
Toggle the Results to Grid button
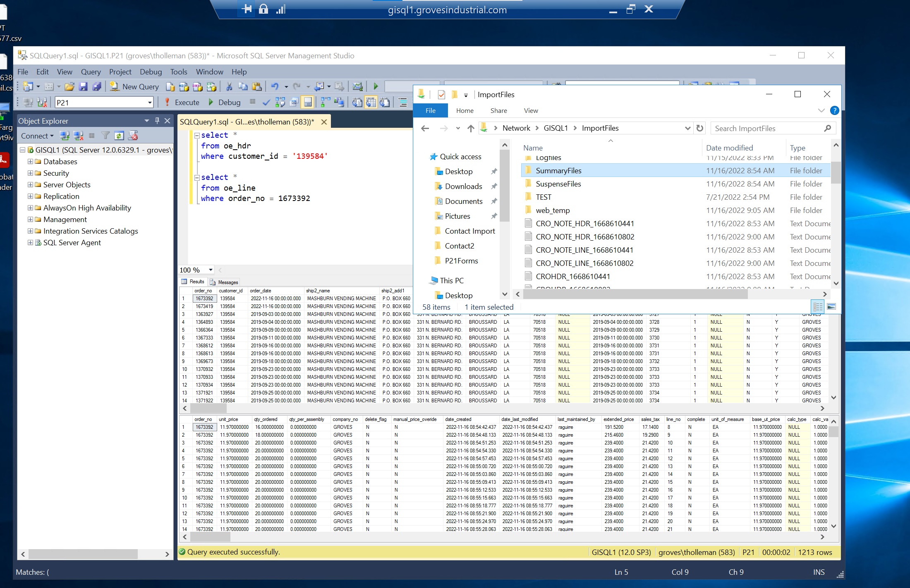[371, 103]
